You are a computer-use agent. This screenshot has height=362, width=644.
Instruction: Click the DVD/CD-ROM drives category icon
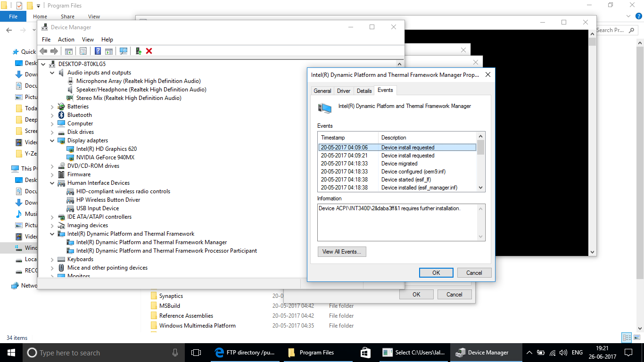click(61, 166)
